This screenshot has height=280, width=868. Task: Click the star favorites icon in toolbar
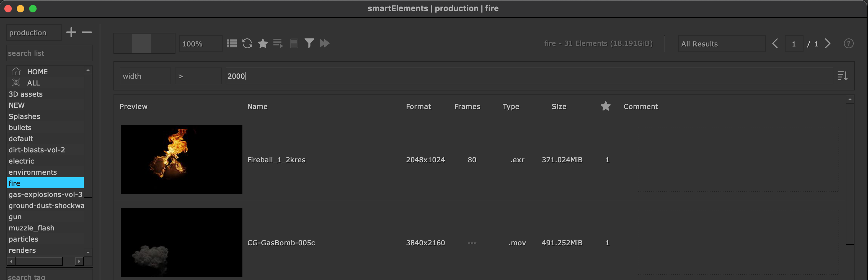tap(263, 43)
